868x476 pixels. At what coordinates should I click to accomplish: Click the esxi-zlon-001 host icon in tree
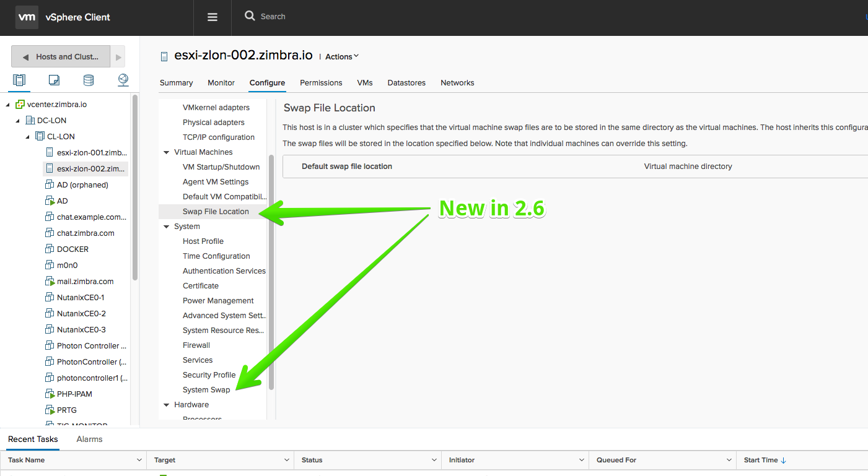coord(50,153)
